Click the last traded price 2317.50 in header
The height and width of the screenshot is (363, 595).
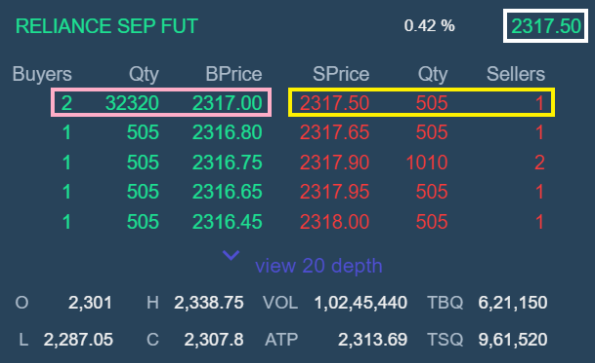pyautogui.click(x=546, y=26)
